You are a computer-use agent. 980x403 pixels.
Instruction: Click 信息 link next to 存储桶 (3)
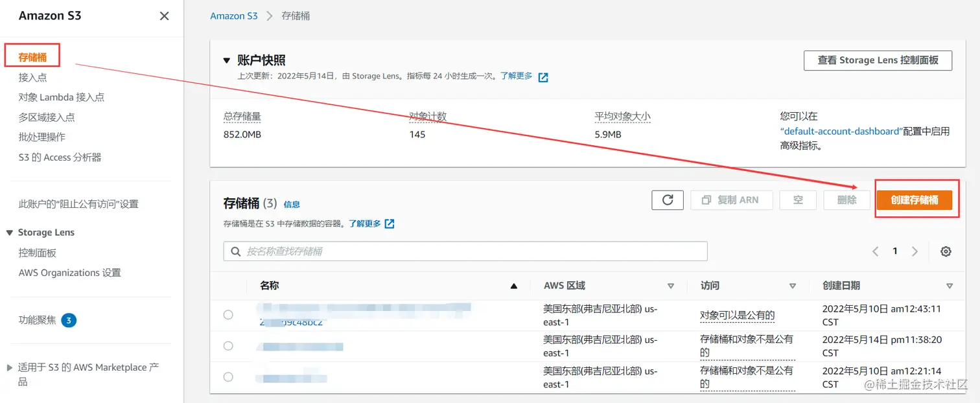click(x=292, y=205)
